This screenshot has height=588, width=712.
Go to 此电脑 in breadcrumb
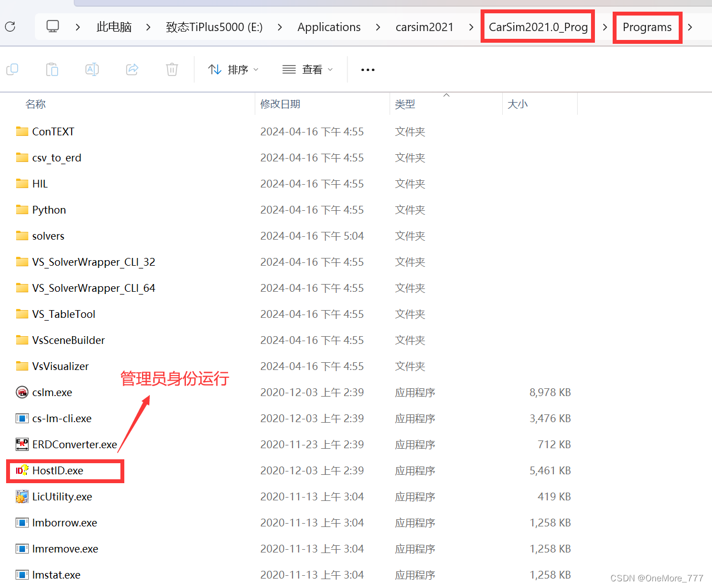point(114,27)
